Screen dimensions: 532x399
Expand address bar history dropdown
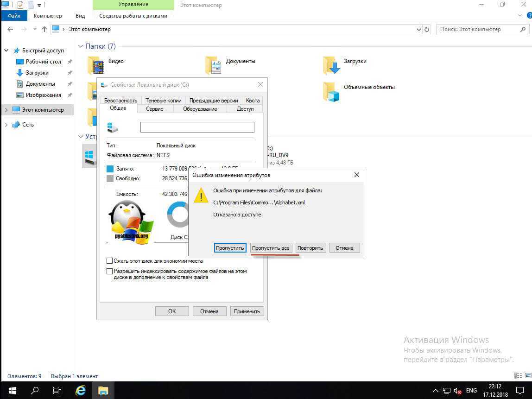(418, 30)
